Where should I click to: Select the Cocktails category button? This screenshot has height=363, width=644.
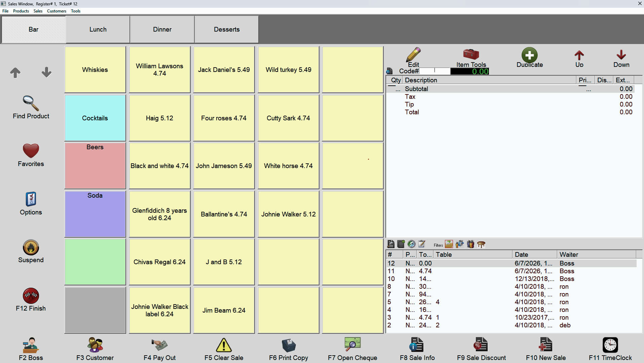tap(95, 118)
